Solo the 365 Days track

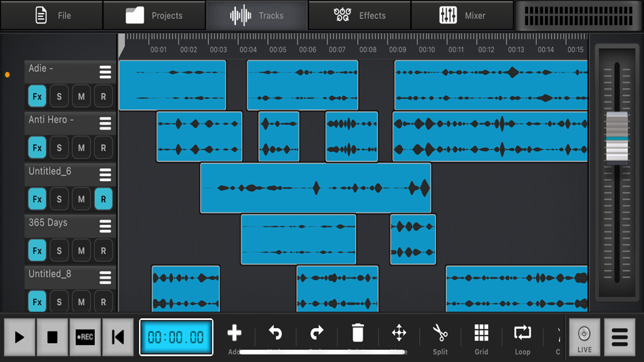point(59,250)
